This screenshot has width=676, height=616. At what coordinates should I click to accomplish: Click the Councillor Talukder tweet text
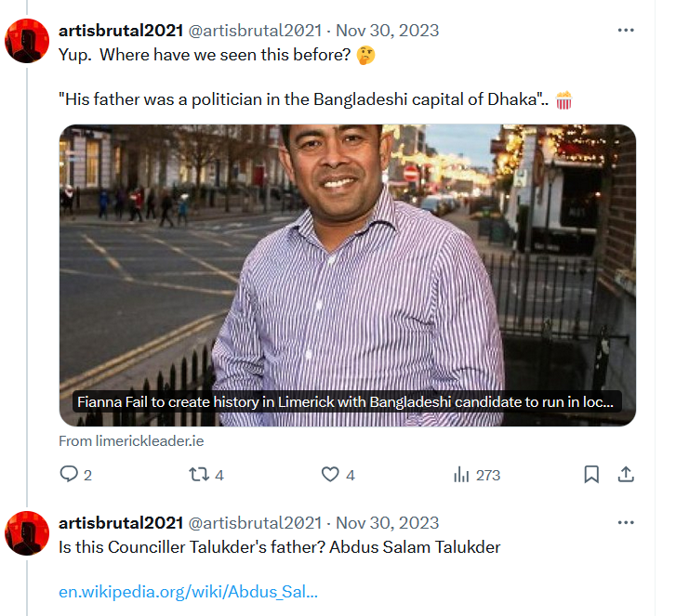279,547
